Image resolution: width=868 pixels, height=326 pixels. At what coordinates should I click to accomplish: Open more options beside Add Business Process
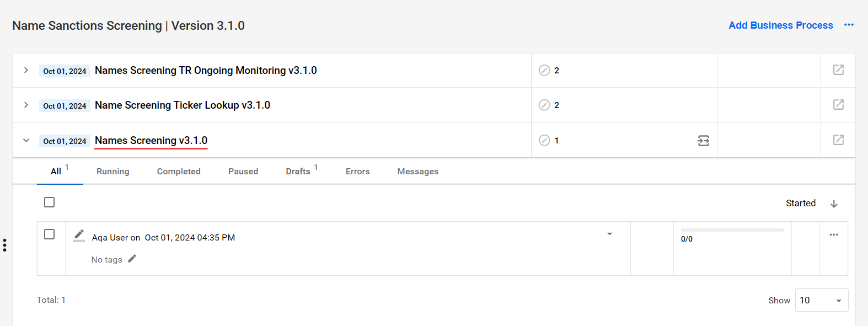849,25
